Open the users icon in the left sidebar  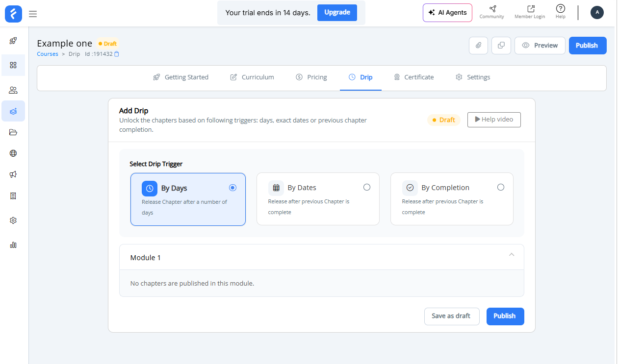13,90
